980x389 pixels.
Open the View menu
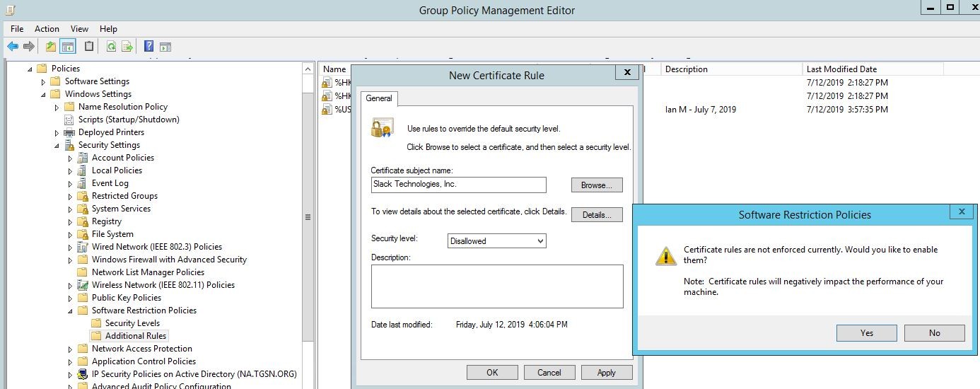79,29
